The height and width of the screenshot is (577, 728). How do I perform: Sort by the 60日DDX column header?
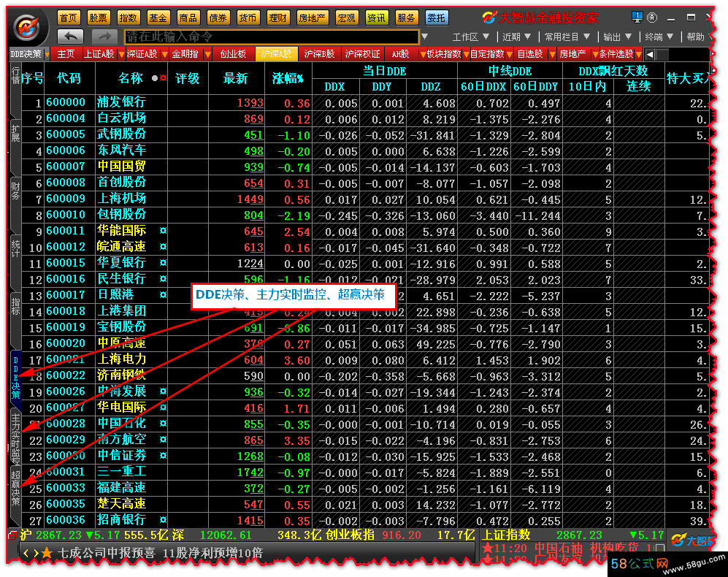coord(483,87)
